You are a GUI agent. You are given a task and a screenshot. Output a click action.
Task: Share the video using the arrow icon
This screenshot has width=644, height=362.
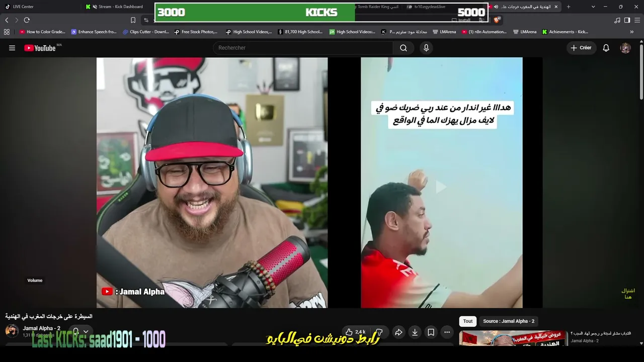click(x=398, y=332)
